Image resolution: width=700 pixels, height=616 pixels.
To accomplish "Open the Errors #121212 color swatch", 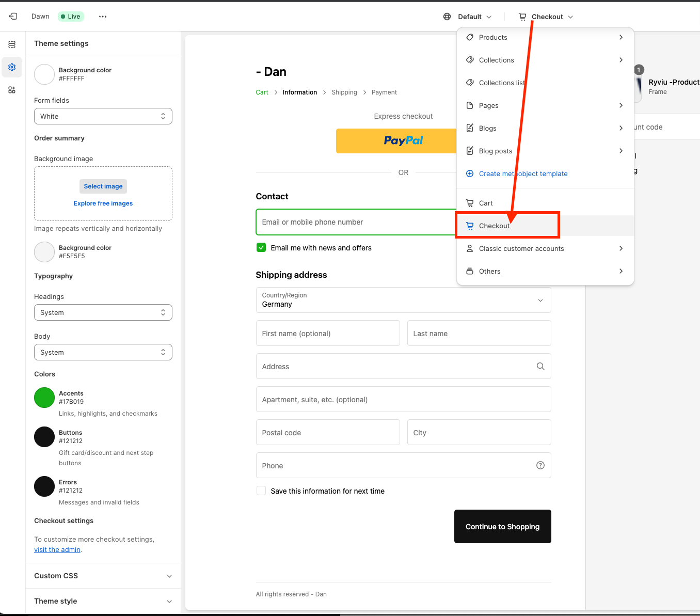I will [44, 486].
